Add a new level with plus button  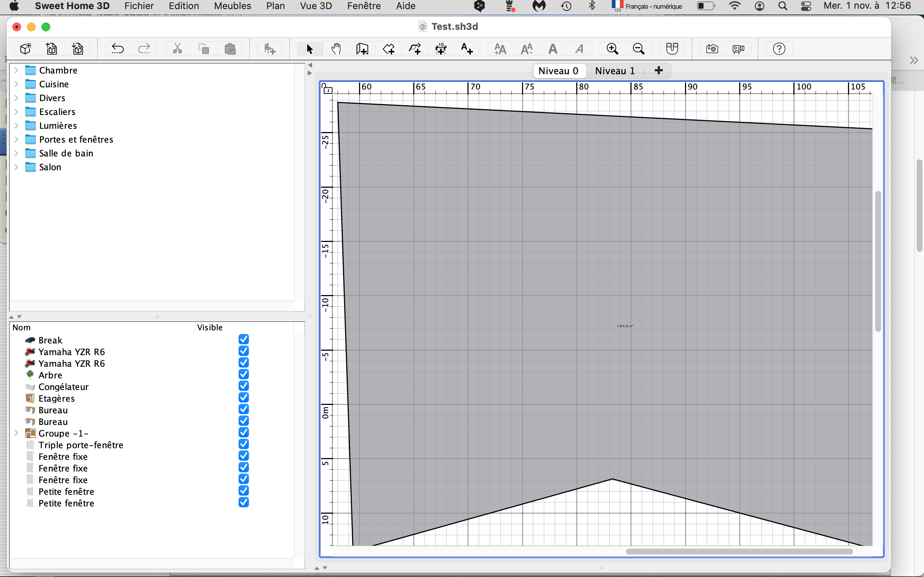(658, 70)
